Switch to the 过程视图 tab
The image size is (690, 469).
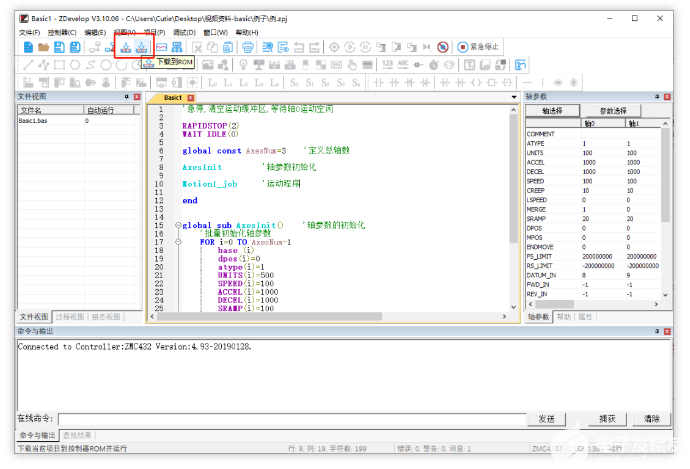(69, 316)
